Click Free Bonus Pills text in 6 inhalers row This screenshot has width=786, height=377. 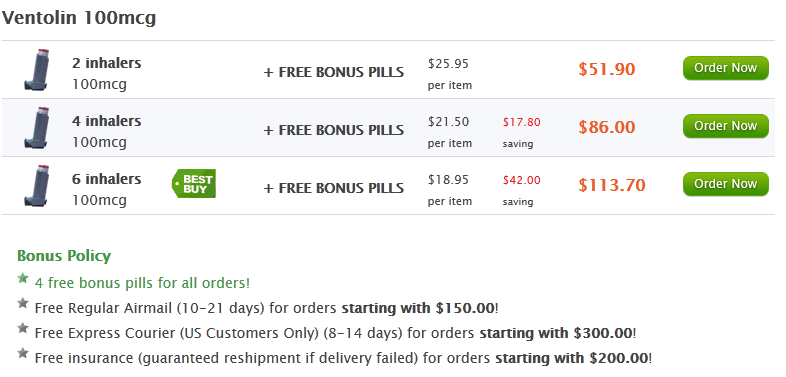pos(333,188)
